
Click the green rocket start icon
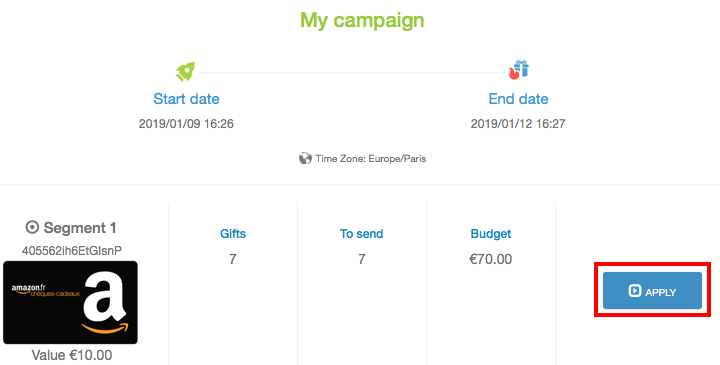pos(186,72)
